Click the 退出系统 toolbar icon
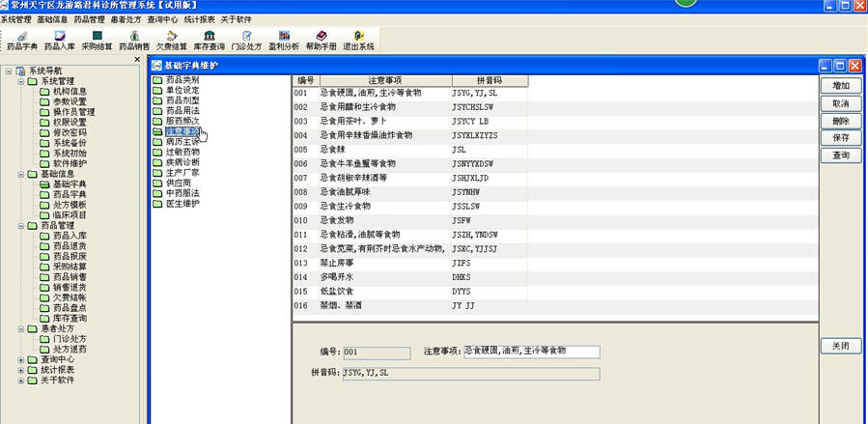This screenshot has width=868, height=424. (x=359, y=41)
